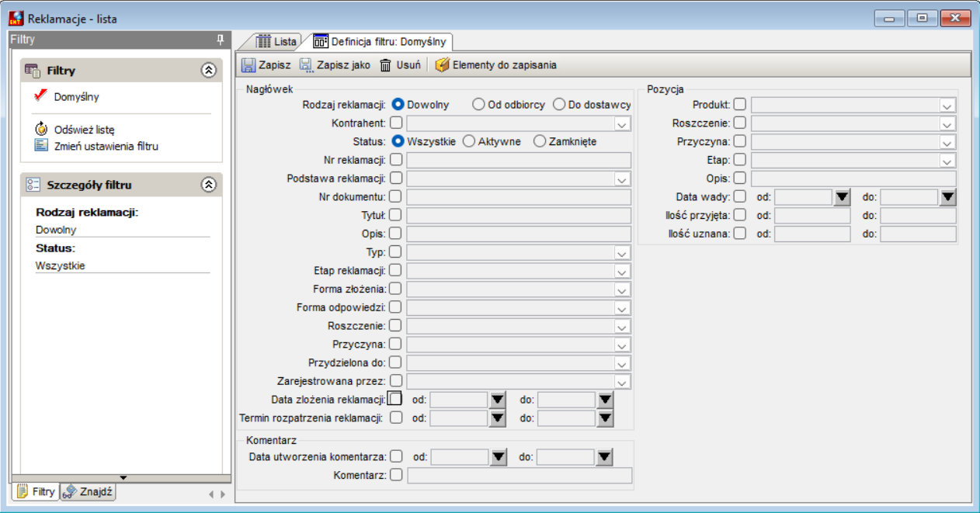This screenshot has width=980, height=513.
Task: Open the Data wady od date picker
Action: coord(842,197)
